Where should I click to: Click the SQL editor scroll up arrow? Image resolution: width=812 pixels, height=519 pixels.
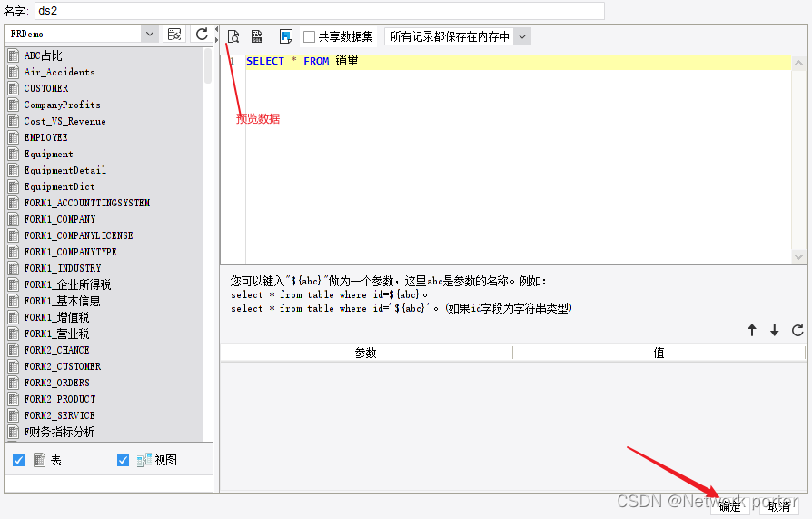click(x=798, y=63)
